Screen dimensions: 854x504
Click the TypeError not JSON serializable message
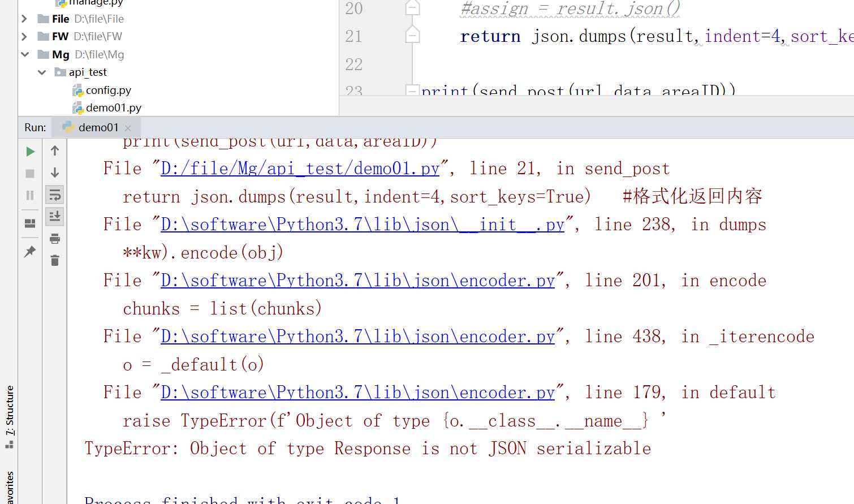pos(368,449)
